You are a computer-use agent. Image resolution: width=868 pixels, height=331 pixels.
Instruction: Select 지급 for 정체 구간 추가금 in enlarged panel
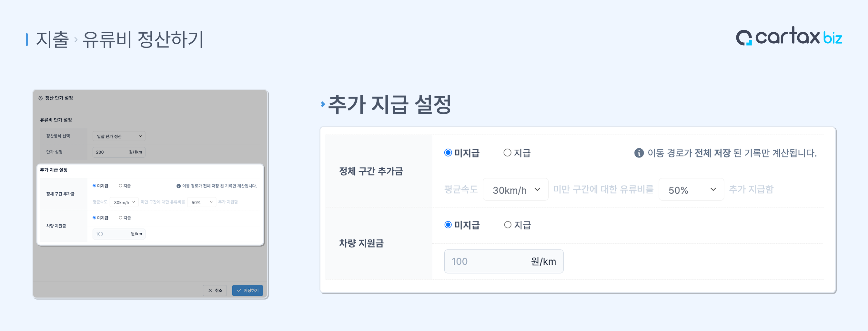[507, 153]
